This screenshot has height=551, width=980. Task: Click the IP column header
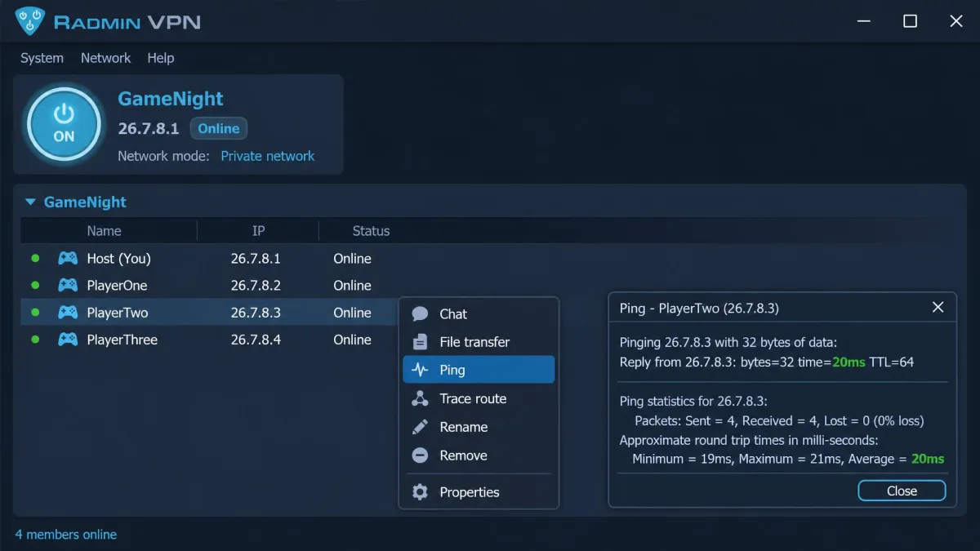coord(258,231)
